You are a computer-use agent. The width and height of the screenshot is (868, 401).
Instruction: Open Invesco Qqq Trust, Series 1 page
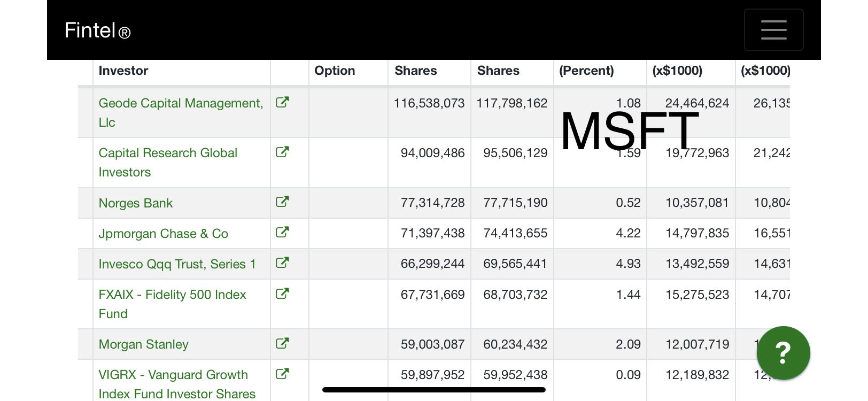pyautogui.click(x=177, y=264)
